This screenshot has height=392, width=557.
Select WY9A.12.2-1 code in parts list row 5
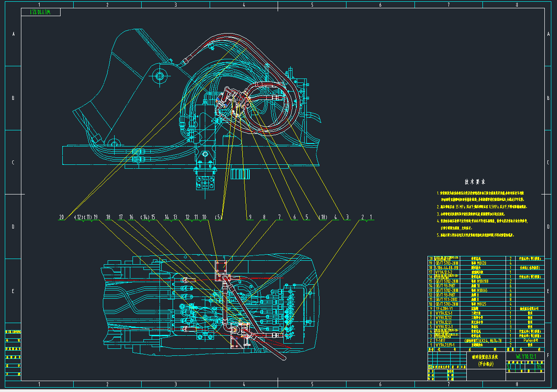pyautogui.click(x=445, y=327)
